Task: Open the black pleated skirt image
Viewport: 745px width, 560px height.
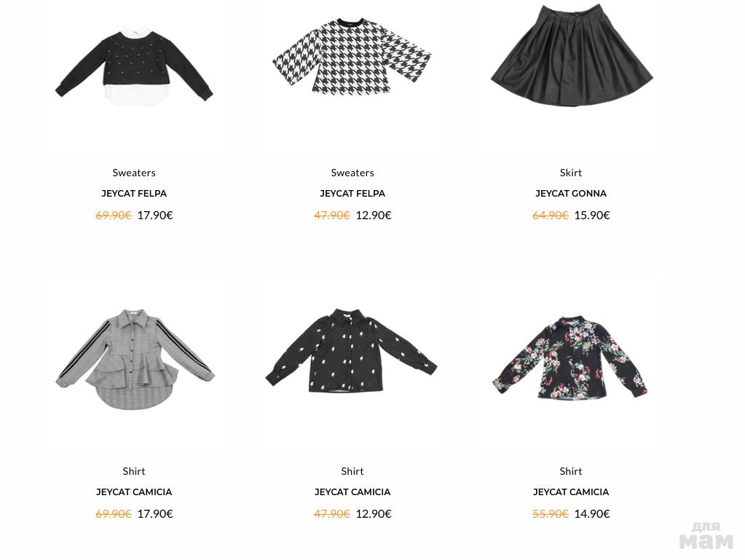Action: [x=572, y=55]
